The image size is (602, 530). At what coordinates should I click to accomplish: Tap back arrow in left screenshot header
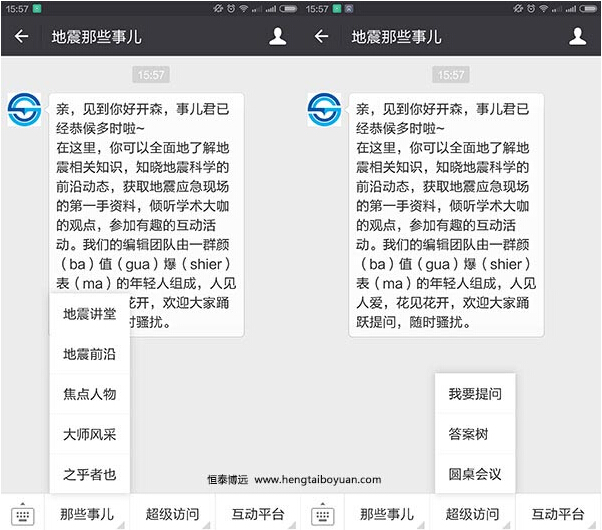click(22, 37)
